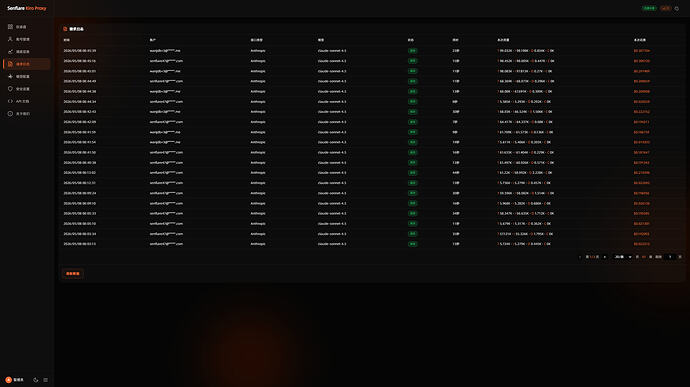Click the first row's claude-sonnet model cell
Viewport: 690px width, 387px height.
332,51
